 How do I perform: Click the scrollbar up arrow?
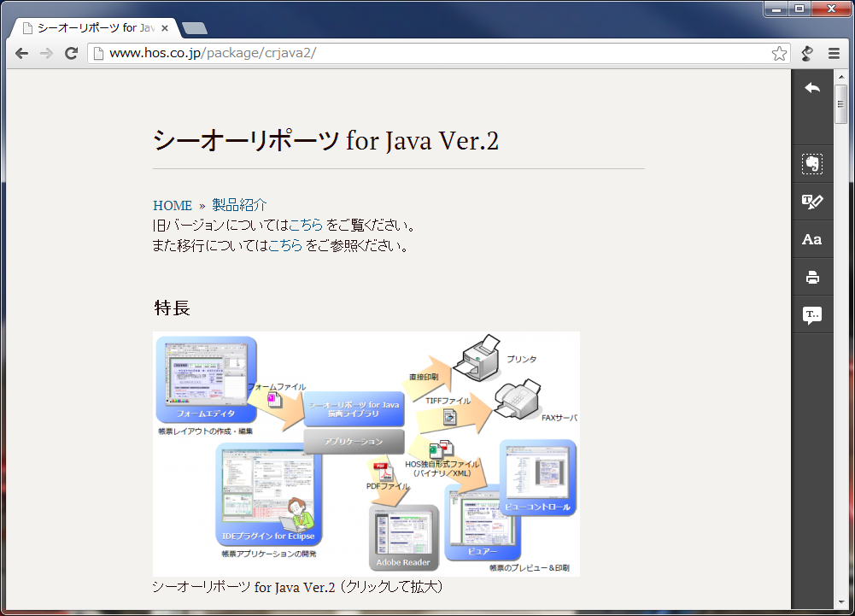[840, 77]
